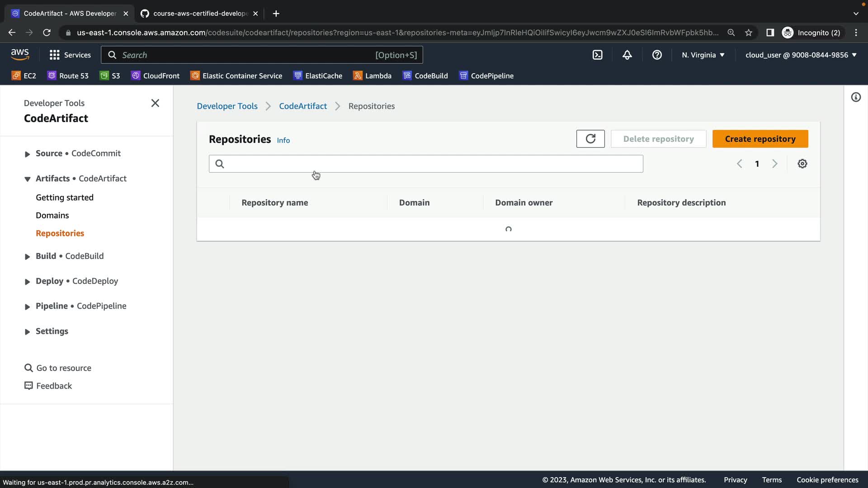Close the Developer Tools navigation panel

tap(155, 103)
